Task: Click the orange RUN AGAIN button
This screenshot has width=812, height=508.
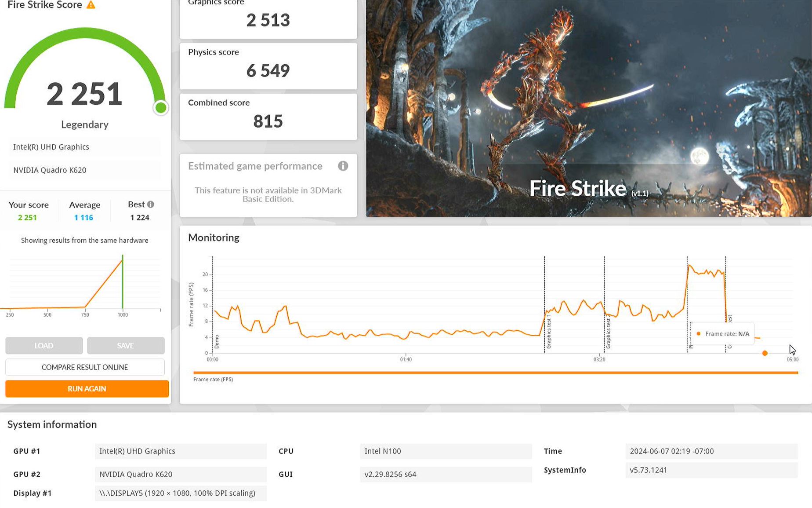Action: click(x=87, y=389)
